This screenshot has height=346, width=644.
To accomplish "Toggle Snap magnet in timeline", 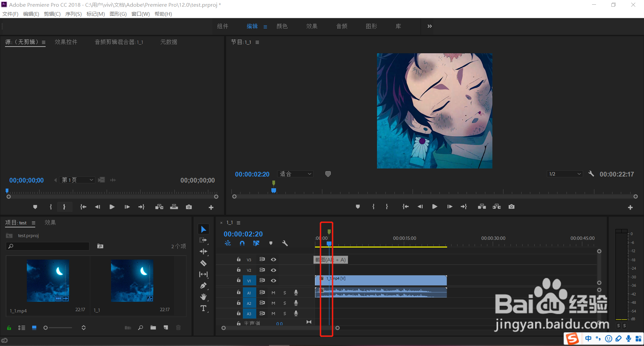I will [242, 244].
